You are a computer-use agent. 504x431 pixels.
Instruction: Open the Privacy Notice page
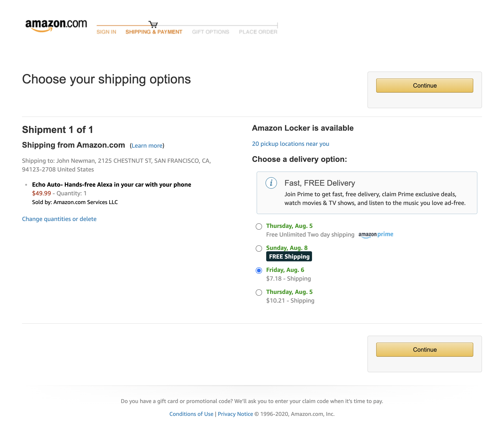click(235, 414)
